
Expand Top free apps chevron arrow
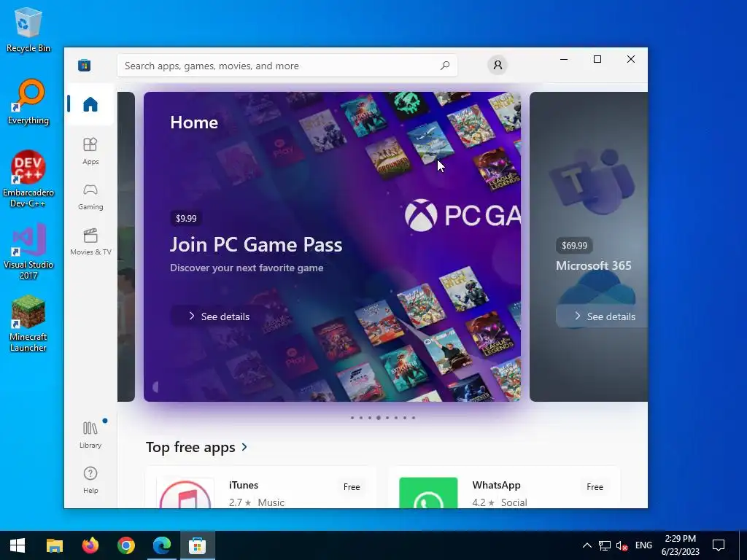[x=244, y=447]
